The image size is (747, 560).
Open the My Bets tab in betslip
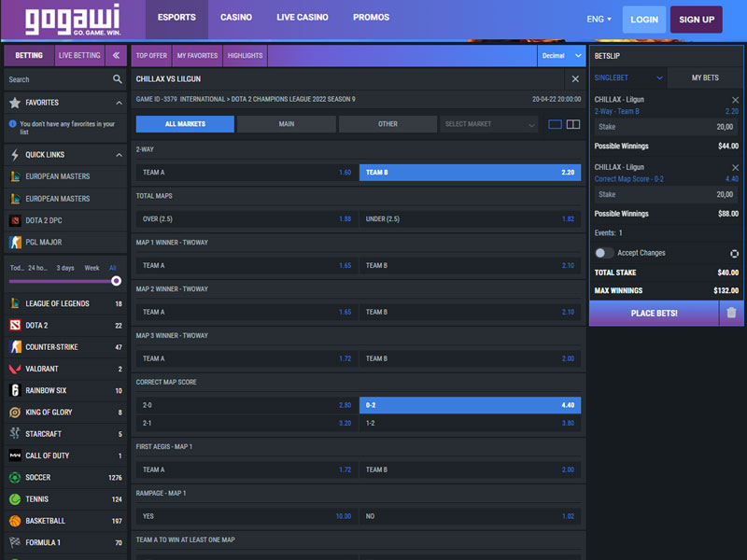click(705, 77)
